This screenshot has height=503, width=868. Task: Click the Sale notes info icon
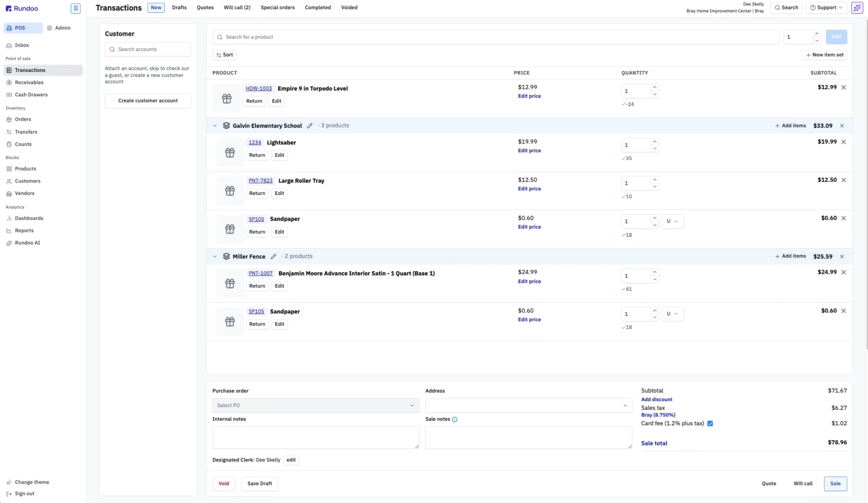[x=454, y=419]
